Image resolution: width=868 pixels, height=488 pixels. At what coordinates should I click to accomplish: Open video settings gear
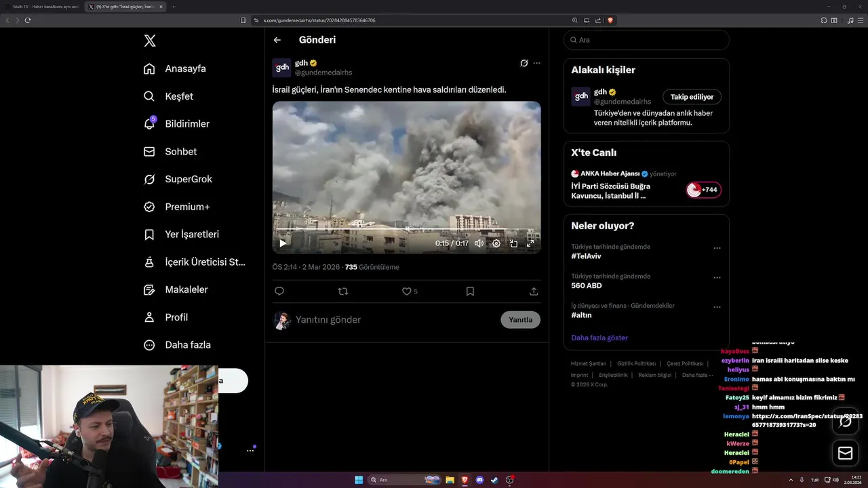(496, 243)
